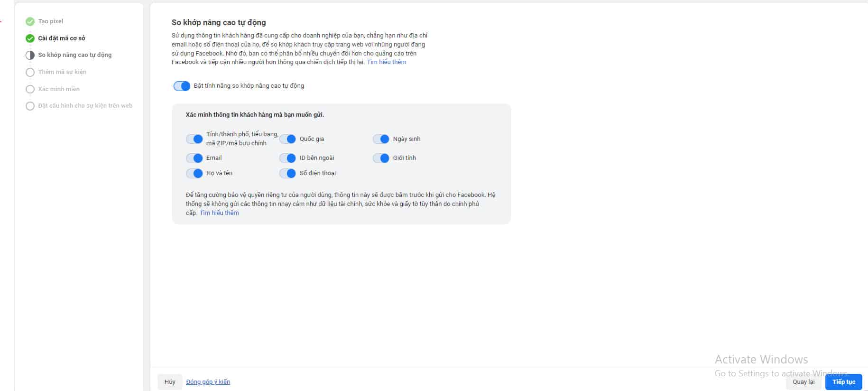Toggle off Tỉnh/thành phố, tiểu bang switch

click(194, 139)
